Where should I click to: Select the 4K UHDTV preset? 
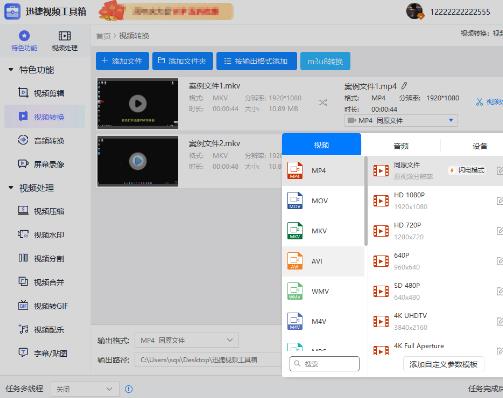point(435,321)
